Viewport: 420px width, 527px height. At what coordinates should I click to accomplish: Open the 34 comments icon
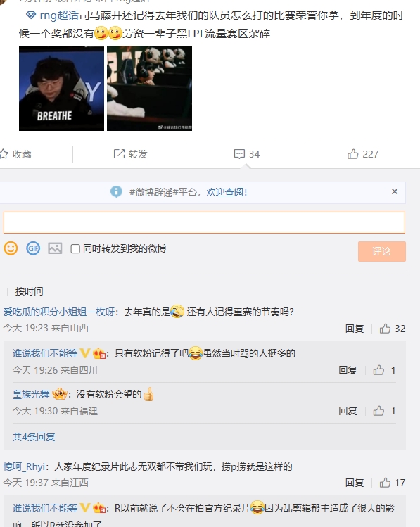[239, 154]
